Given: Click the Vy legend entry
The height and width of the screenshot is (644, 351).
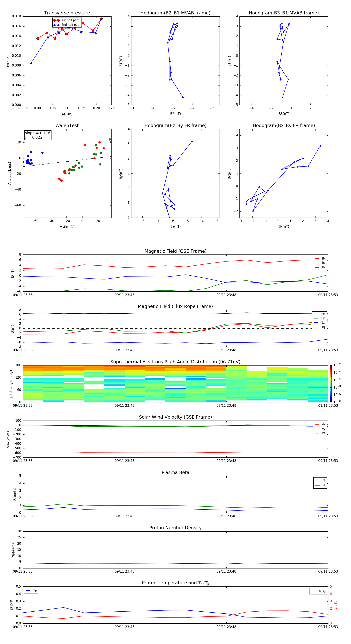Looking at the screenshot, I should click(320, 429).
